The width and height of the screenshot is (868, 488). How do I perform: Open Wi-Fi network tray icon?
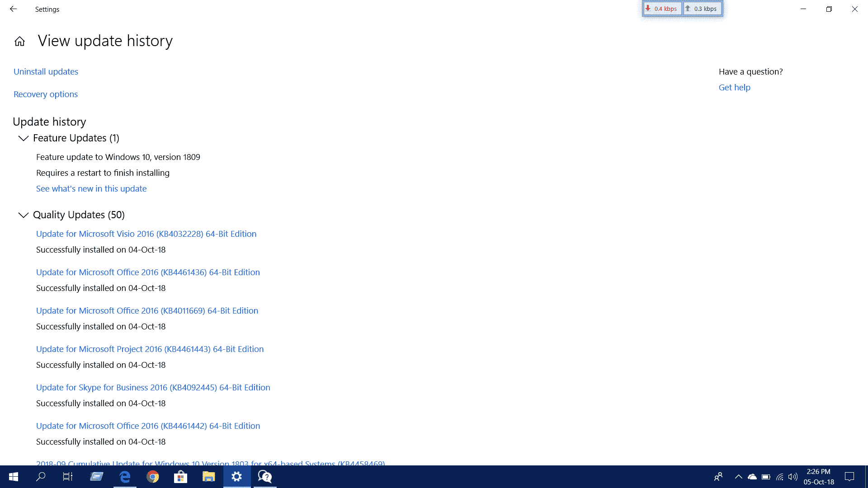[x=780, y=477]
